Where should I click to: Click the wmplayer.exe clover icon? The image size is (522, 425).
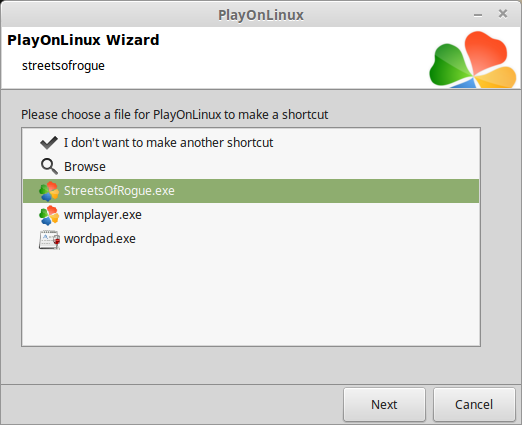(x=49, y=215)
